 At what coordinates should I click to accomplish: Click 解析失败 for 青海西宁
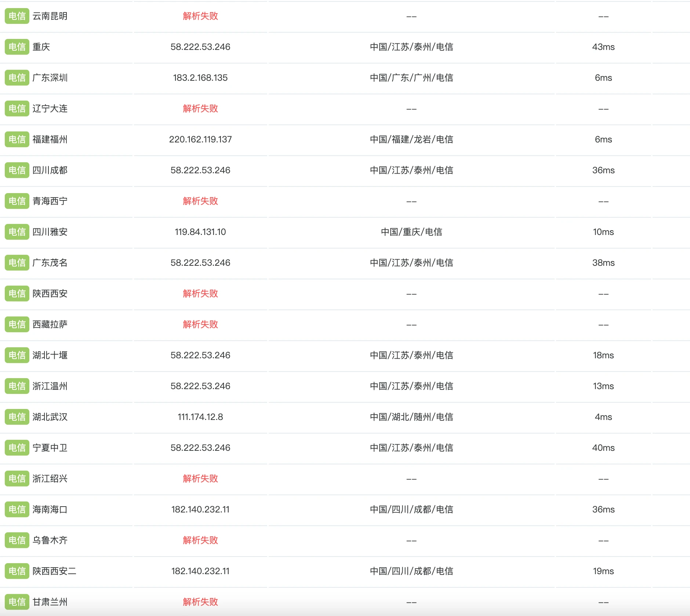click(x=200, y=201)
